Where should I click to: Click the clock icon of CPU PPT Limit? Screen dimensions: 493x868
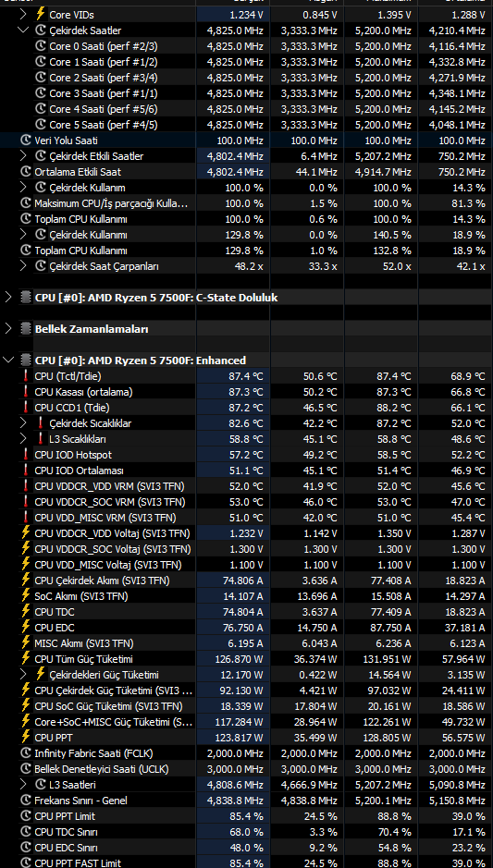coord(26,816)
